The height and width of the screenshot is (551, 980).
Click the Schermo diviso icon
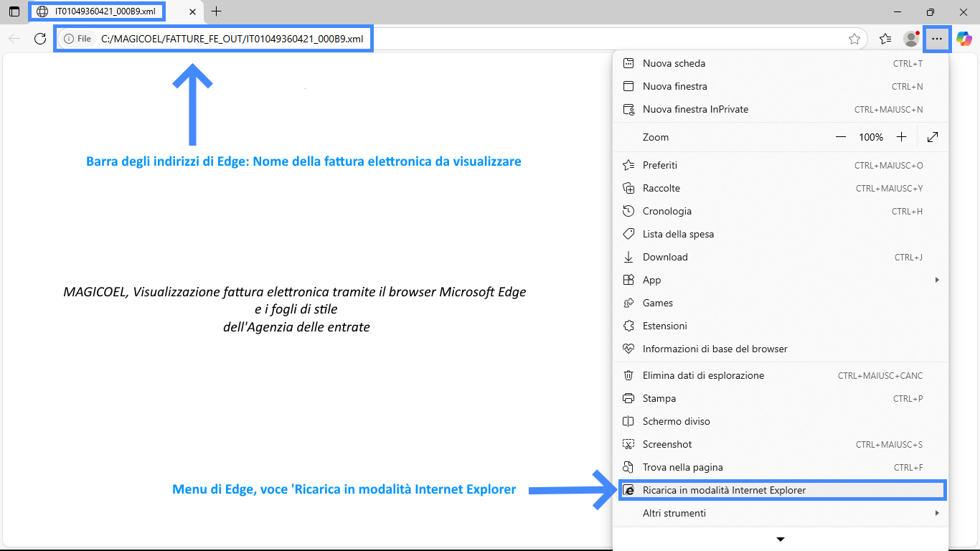point(628,421)
